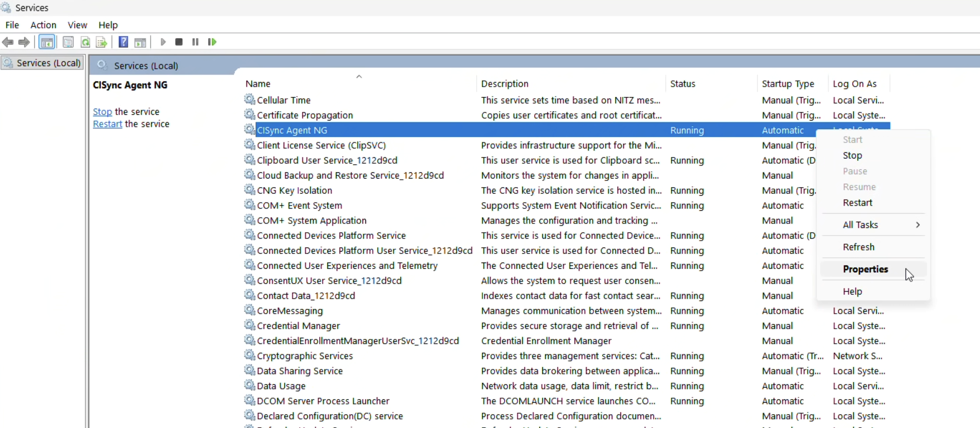The width and height of the screenshot is (980, 428).
Task: Select the COM+ Event System service
Action: [530, 205]
